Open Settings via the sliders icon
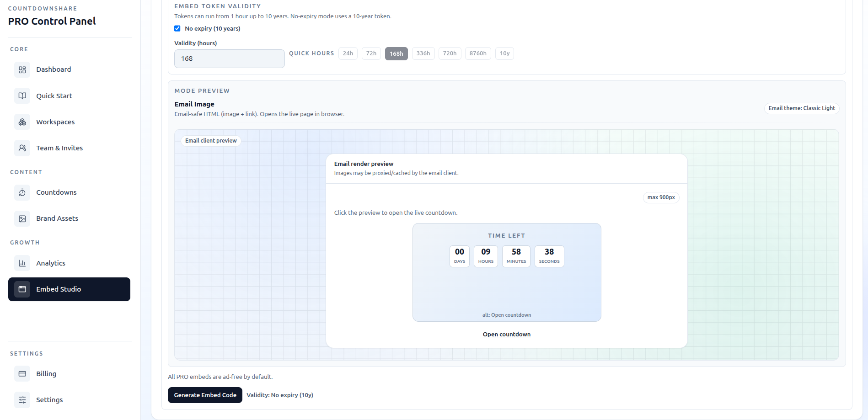The image size is (868, 420). 21,399
